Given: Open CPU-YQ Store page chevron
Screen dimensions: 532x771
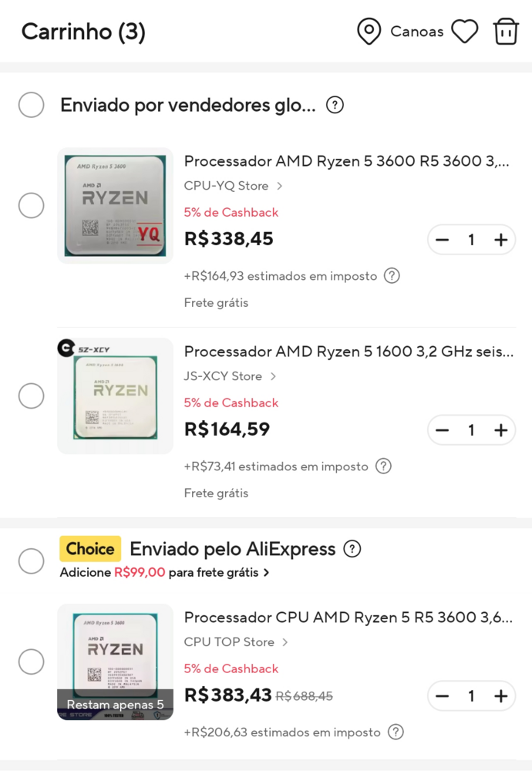Looking at the screenshot, I should [280, 186].
